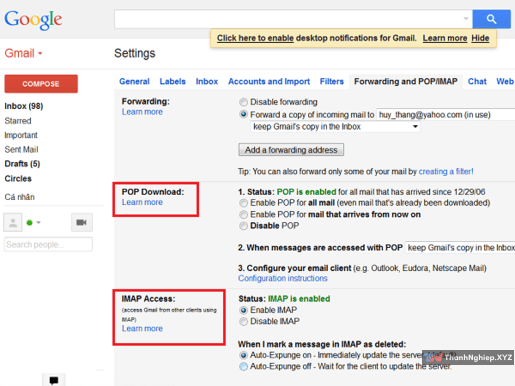This screenshot has width=515, height=386.
Task: Select Auto-Expunge on option
Action: click(x=244, y=355)
